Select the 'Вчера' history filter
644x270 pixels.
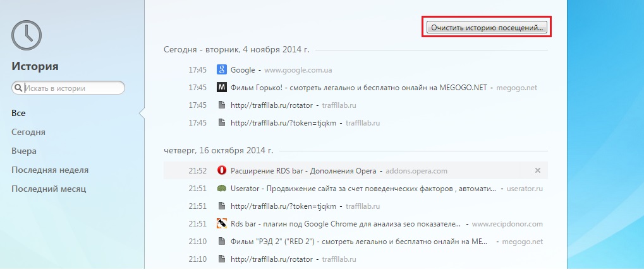point(24,151)
